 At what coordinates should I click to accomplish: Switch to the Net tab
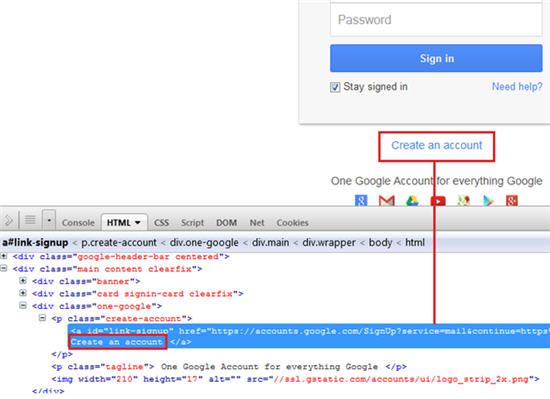(x=257, y=223)
